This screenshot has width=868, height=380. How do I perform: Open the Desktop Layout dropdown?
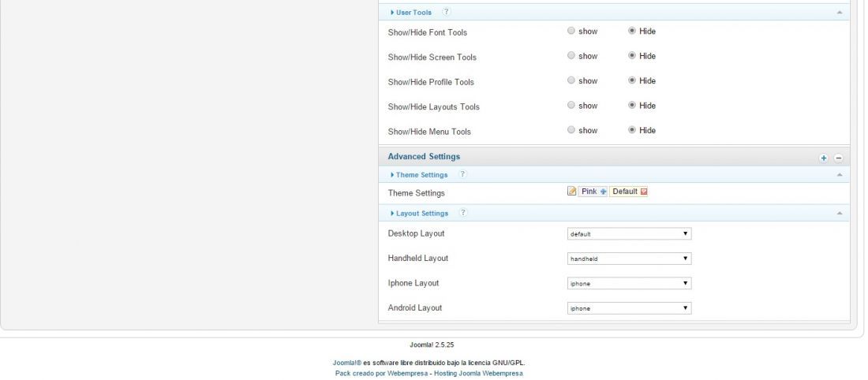tap(630, 234)
